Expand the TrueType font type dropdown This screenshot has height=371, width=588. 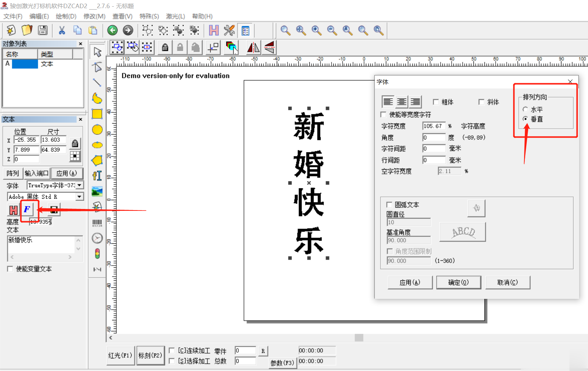tap(79, 185)
